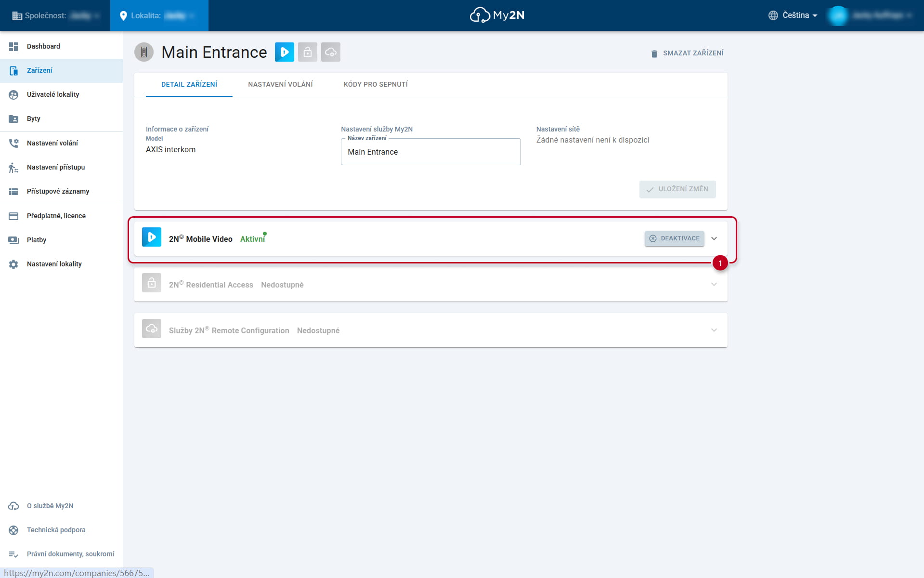Screen dimensions: 924x578
Task: Click the AXIS interkom model text
Action: pos(170,149)
